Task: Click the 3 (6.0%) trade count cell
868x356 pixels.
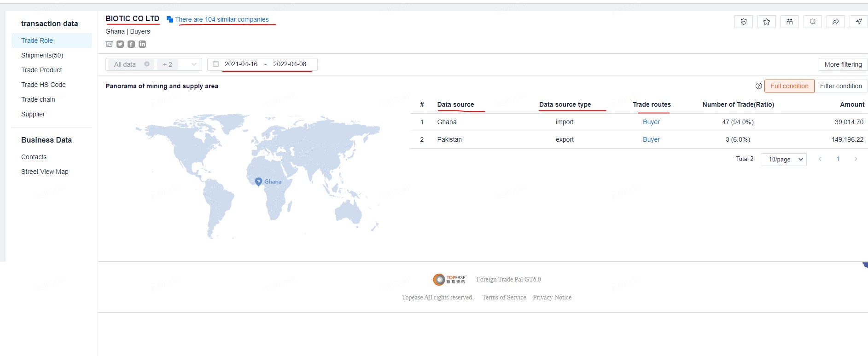Action: point(738,139)
